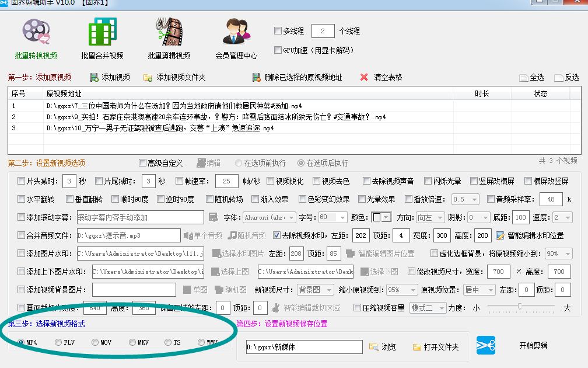Click the red X 清空表格 icon
This screenshot has height=368, width=588.
point(364,77)
